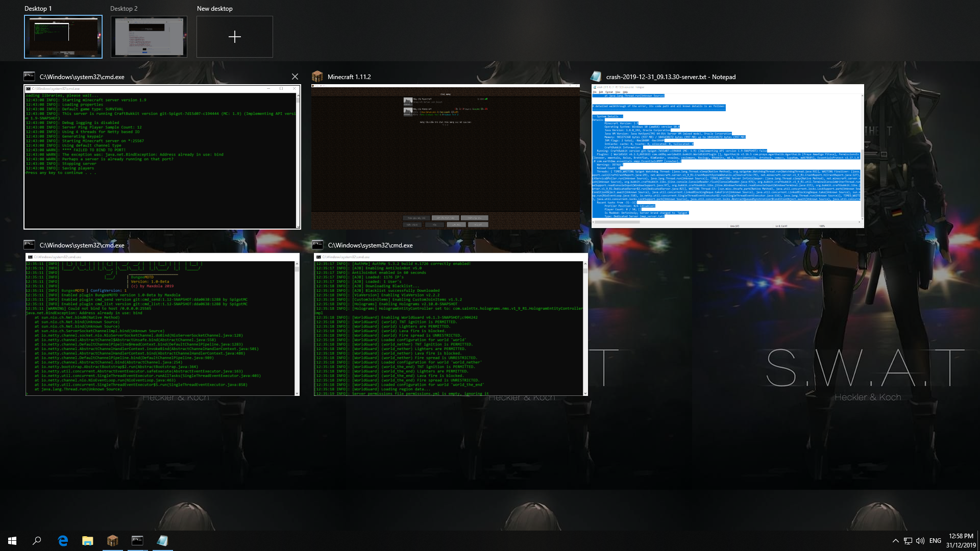This screenshot has height=551, width=980.
Task: Click the ENG language indicator
Action: click(x=935, y=541)
